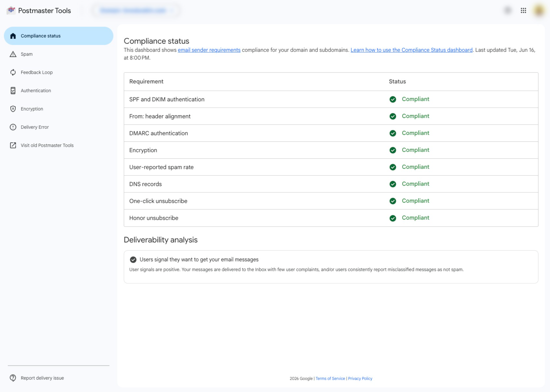Click Compliant status for DMARC authentication
This screenshot has height=392, width=550.
point(415,133)
